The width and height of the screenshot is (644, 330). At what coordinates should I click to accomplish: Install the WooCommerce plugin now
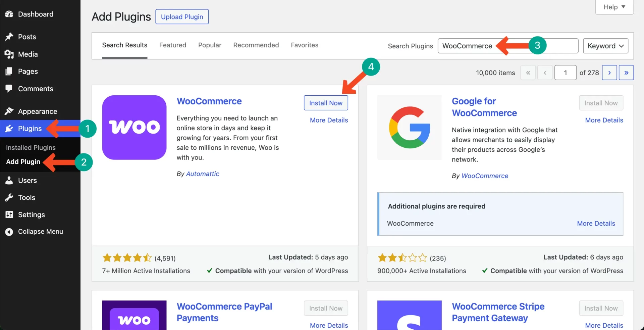click(x=326, y=103)
